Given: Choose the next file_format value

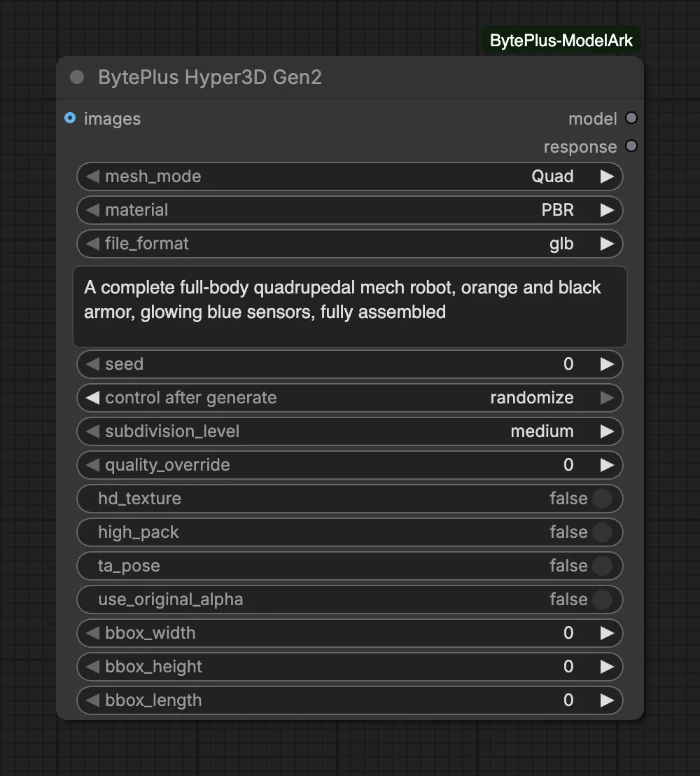Looking at the screenshot, I should [x=607, y=244].
